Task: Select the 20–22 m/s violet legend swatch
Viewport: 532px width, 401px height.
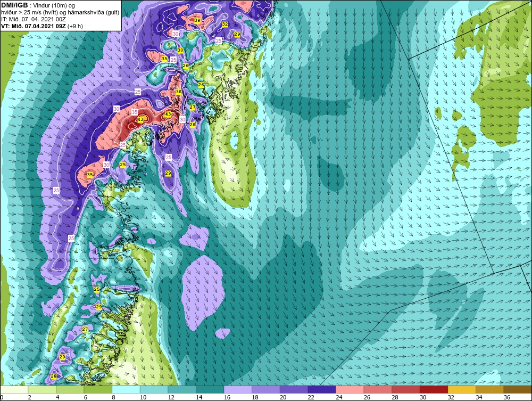Action: pyautogui.click(x=294, y=389)
